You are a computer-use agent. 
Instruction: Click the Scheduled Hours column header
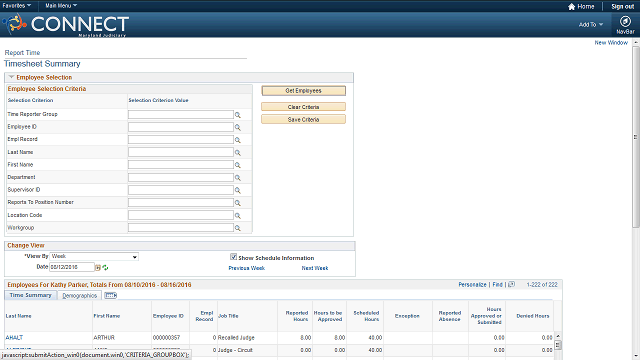(366, 316)
